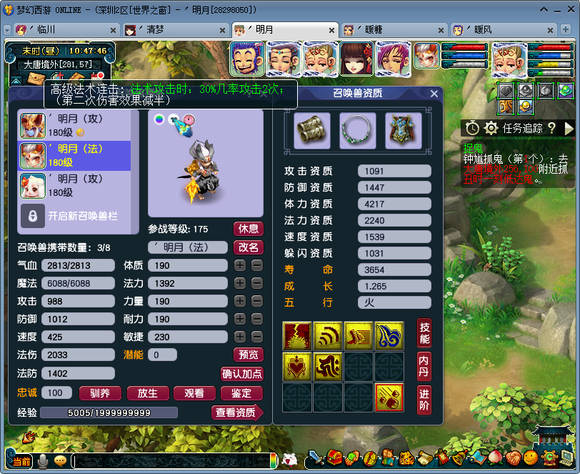Click the 确认加点 confirm points button
This screenshot has height=474, width=580.
point(242,374)
